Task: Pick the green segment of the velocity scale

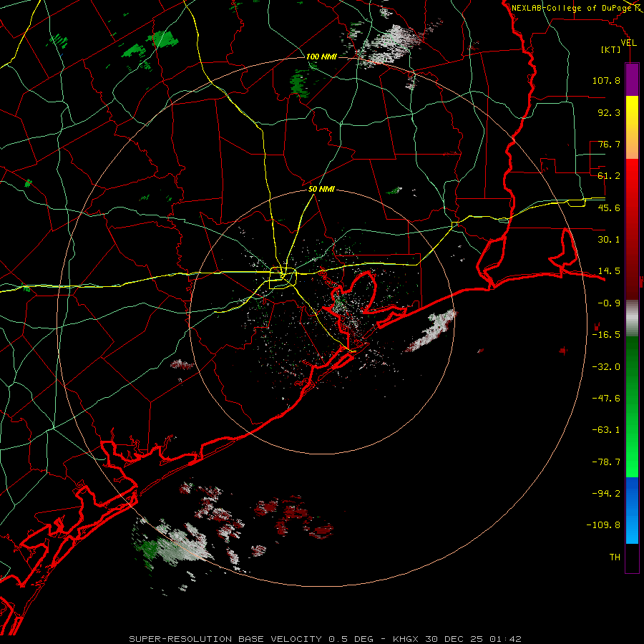Action: tap(632, 406)
